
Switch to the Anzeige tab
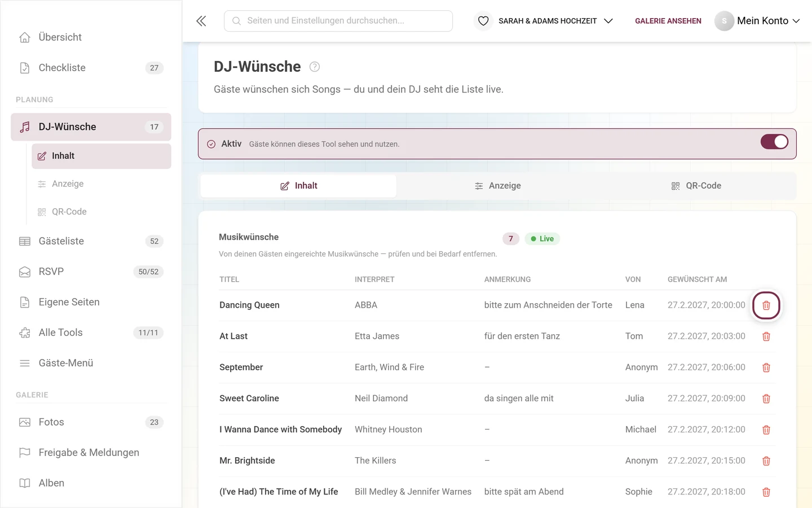(x=497, y=186)
